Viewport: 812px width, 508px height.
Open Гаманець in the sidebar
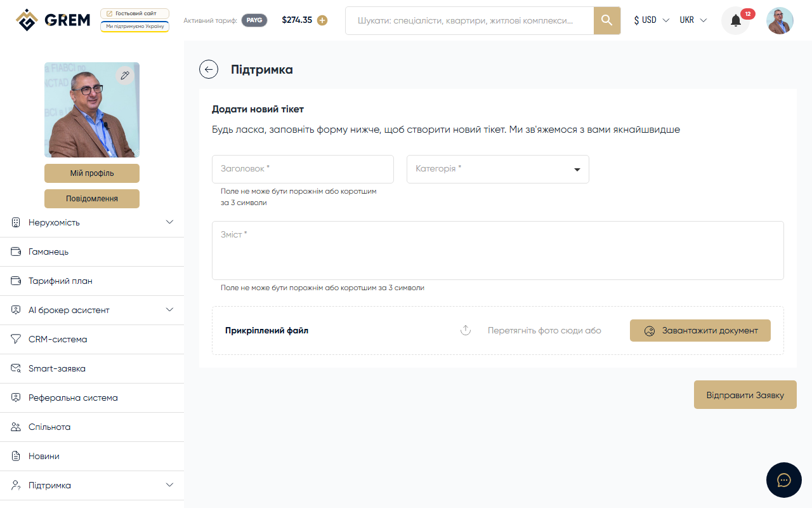pyautogui.click(x=48, y=251)
